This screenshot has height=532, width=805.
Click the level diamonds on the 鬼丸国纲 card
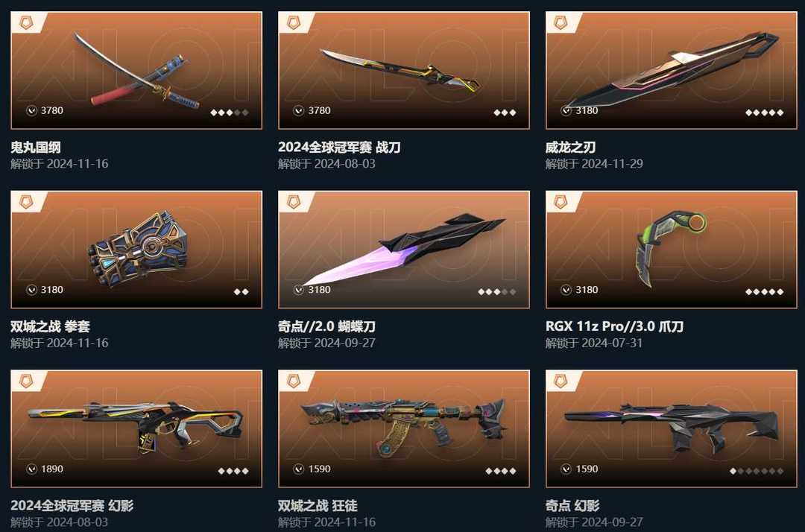[x=230, y=113]
